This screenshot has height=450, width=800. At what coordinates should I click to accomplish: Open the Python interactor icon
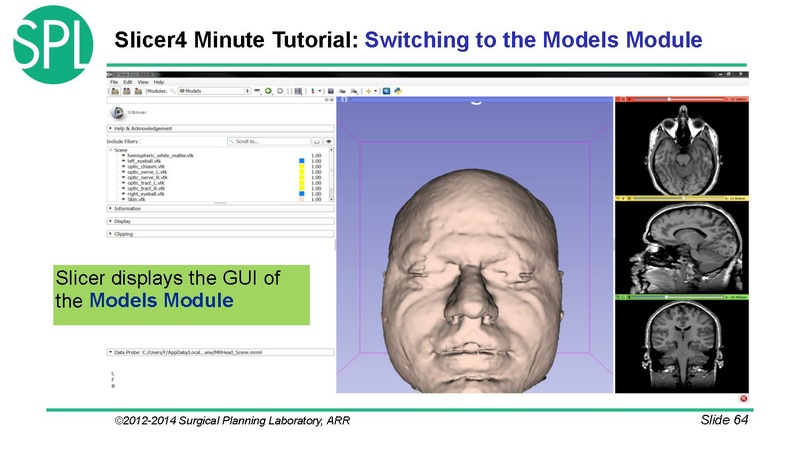(x=398, y=91)
